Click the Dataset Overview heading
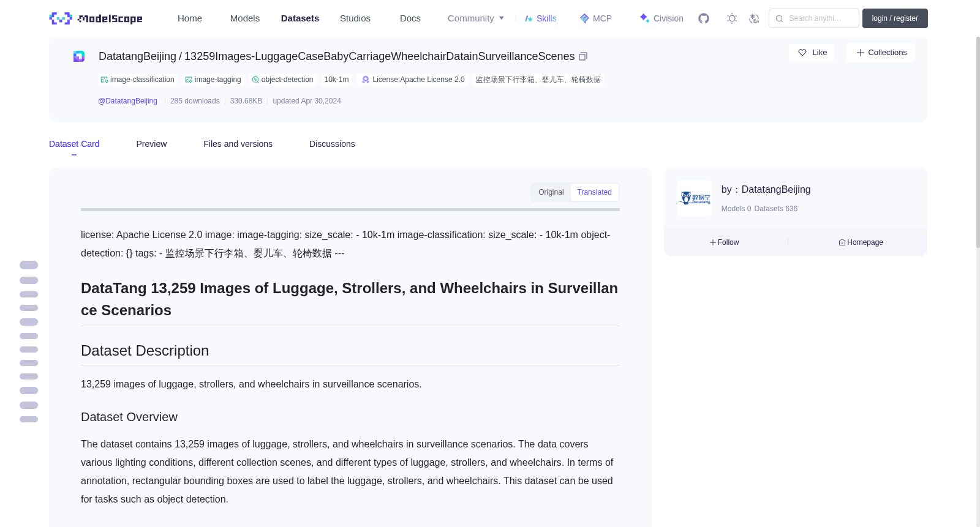980x527 pixels. click(129, 417)
